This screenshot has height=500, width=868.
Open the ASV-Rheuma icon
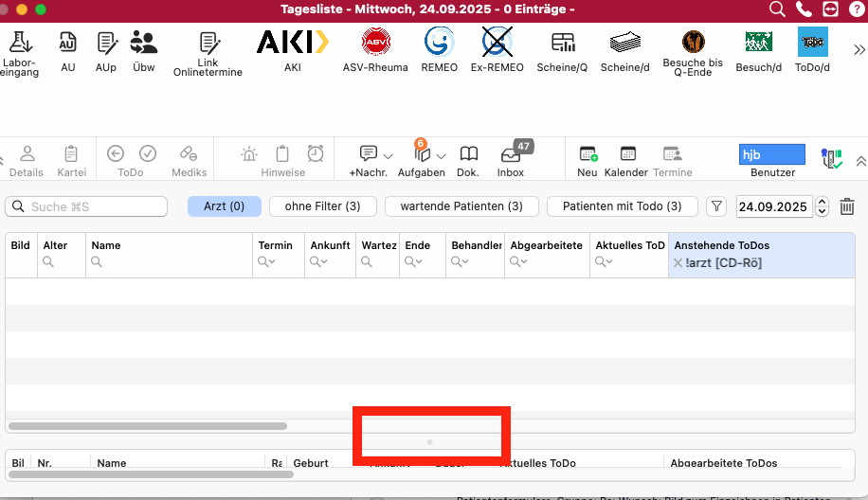(x=376, y=42)
